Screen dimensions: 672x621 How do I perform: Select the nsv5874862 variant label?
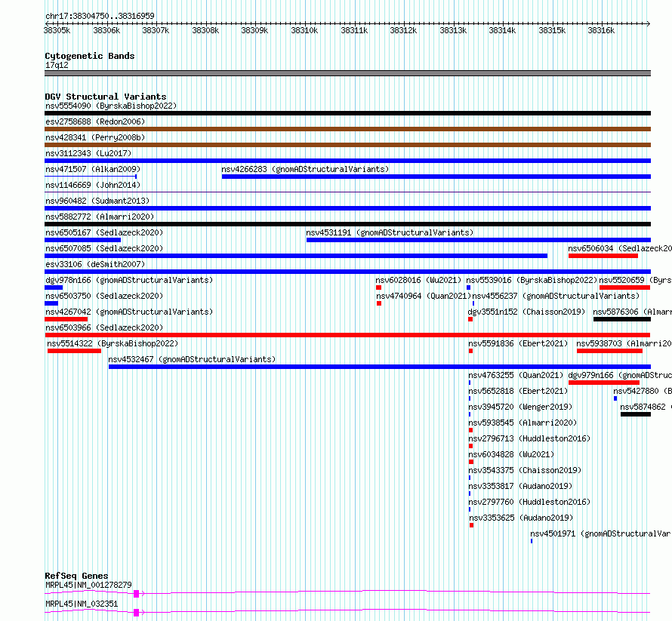(646, 407)
